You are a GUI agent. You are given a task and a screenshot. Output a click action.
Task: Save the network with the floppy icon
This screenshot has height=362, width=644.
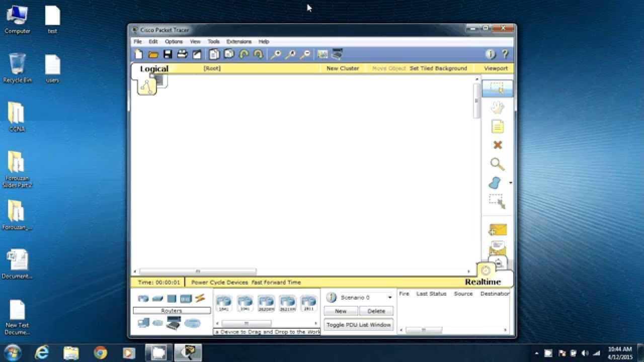(168, 54)
